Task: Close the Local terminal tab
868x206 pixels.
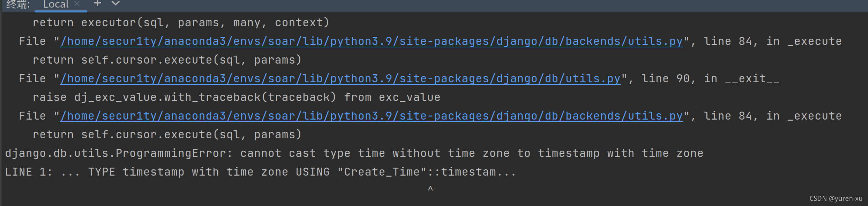Action: coord(77,3)
